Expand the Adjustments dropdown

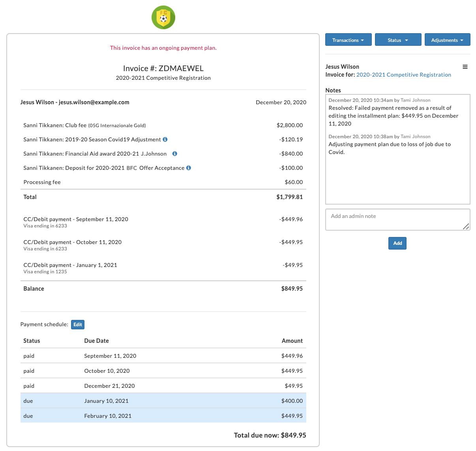[x=447, y=40]
